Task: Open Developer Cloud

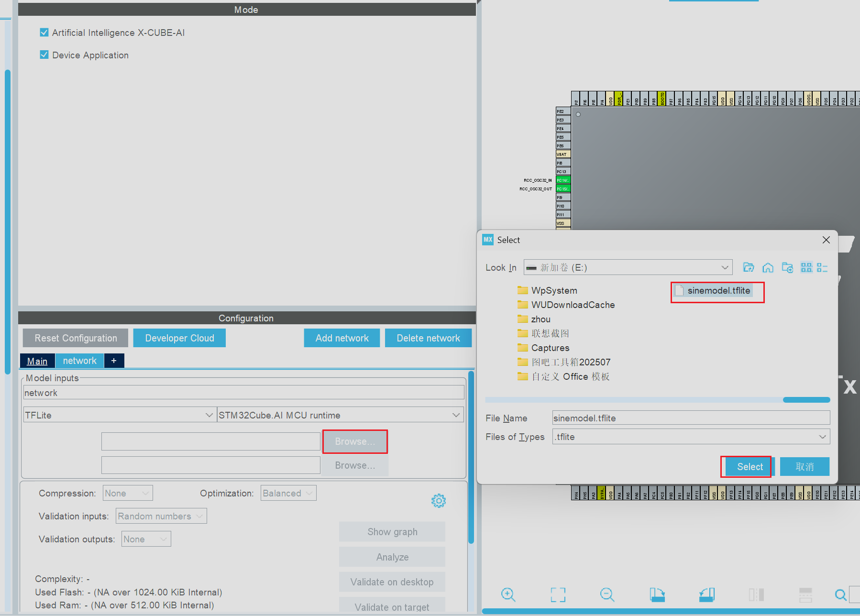Action: click(x=179, y=338)
